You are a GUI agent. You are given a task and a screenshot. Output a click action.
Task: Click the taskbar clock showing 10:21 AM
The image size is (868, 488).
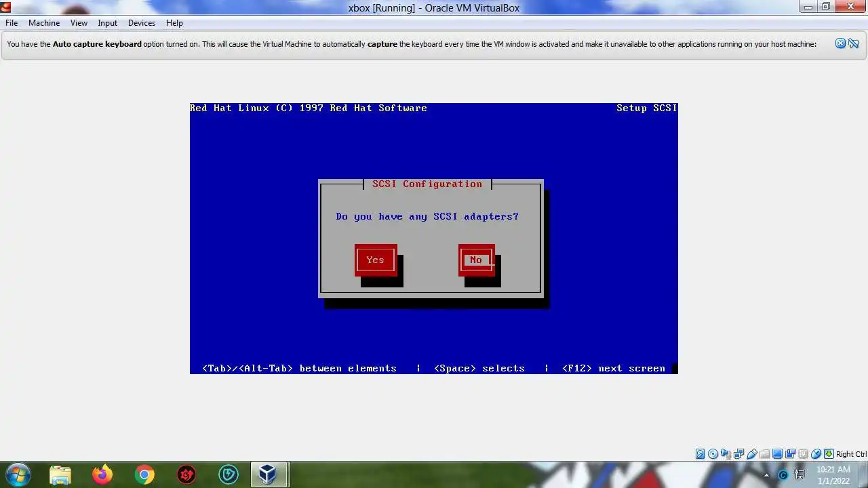pyautogui.click(x=833, y=475)
